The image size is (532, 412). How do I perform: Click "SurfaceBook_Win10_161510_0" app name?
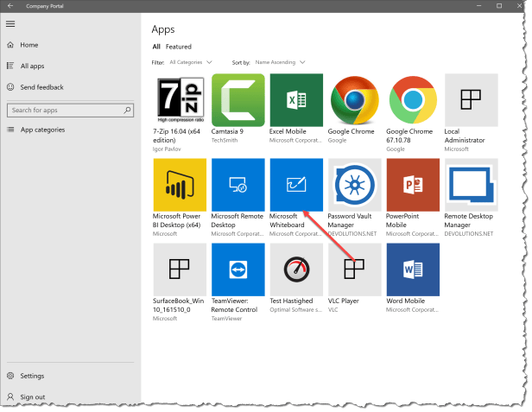coord(179,306)
